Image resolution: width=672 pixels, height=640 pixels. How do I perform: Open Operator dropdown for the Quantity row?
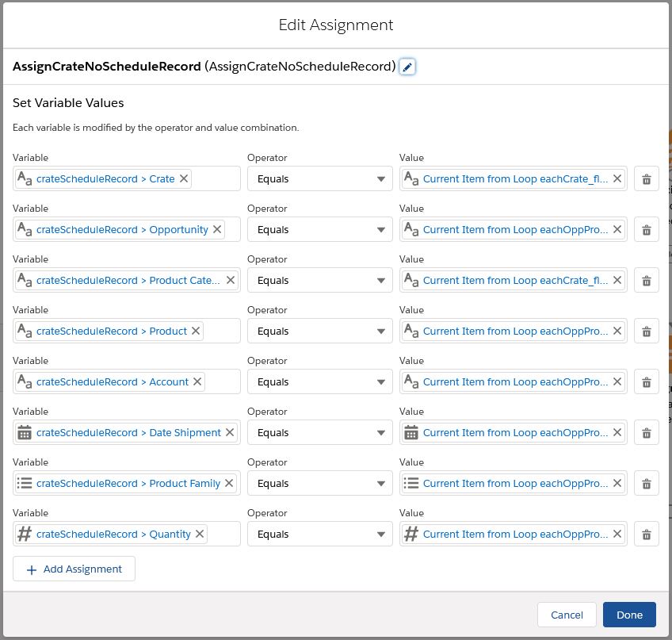[x=320, y=535]
